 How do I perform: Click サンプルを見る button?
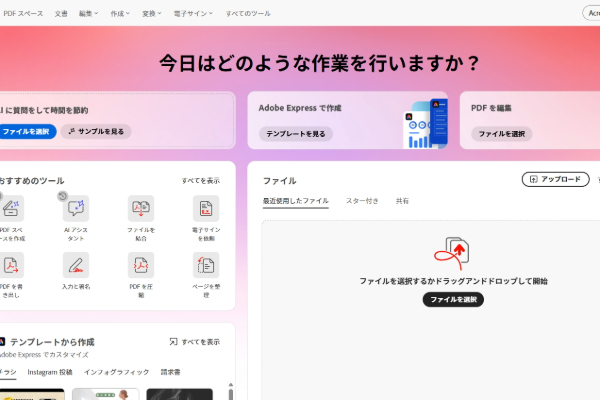pyautogui.click(x=96, y=131)
